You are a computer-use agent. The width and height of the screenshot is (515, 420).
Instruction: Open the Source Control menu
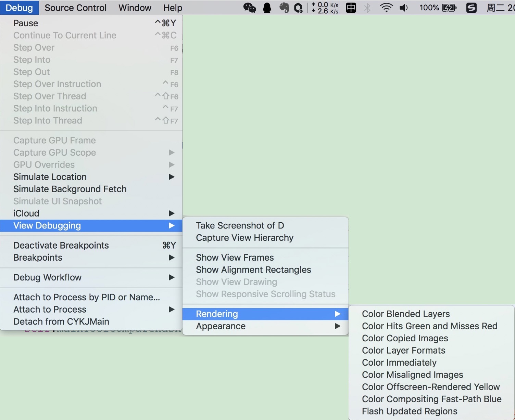pyautogui.click(x=76, y=8)
